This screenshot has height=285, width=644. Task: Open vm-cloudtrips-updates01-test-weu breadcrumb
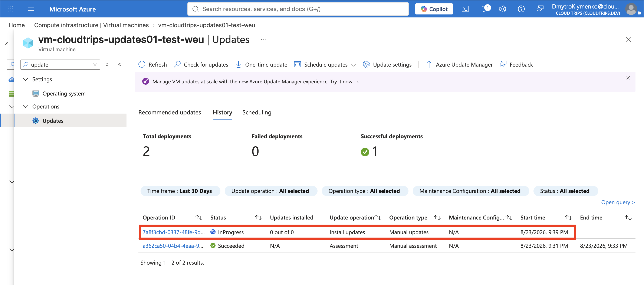(x=207, y=25)
